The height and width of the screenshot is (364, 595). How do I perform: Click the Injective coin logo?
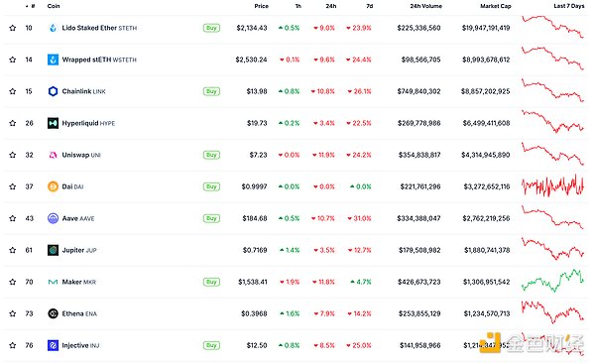tap(53, 345)
